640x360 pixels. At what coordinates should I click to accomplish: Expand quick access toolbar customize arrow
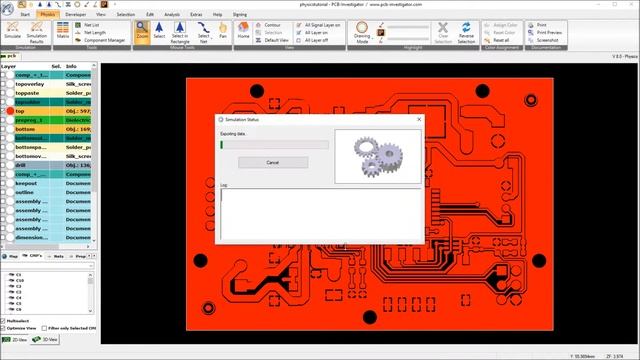[x=115, y=4]
